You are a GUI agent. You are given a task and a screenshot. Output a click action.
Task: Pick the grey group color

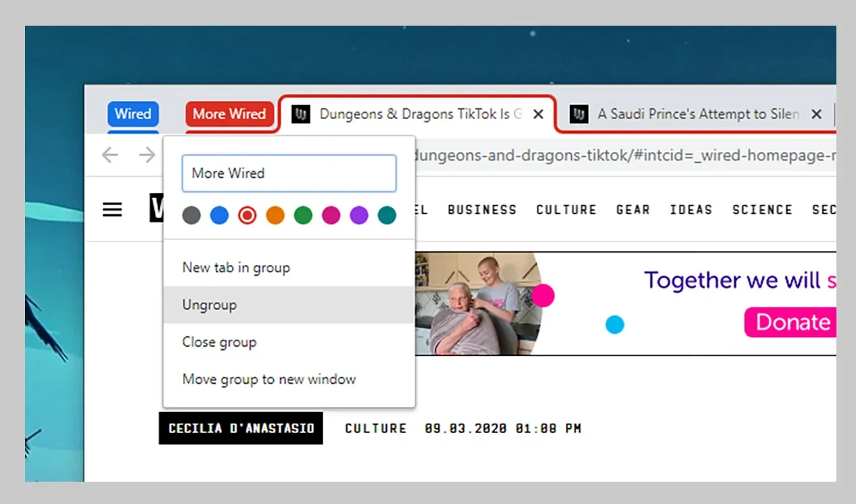(191, 216)
